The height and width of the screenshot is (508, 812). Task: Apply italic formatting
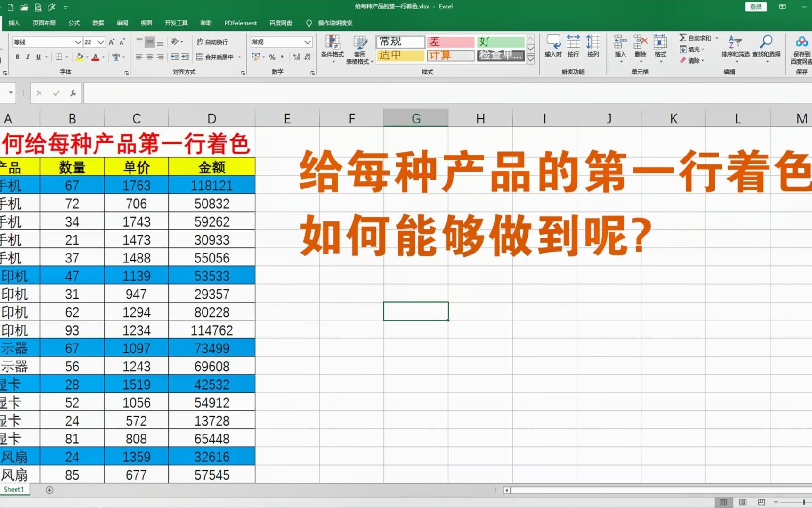point(27,56)
